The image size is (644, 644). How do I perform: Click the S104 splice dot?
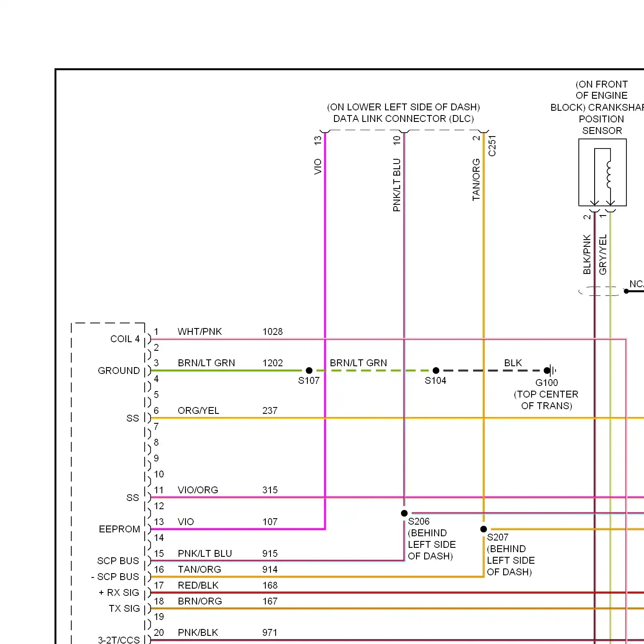pyautogui.click(x=436, y=371)
